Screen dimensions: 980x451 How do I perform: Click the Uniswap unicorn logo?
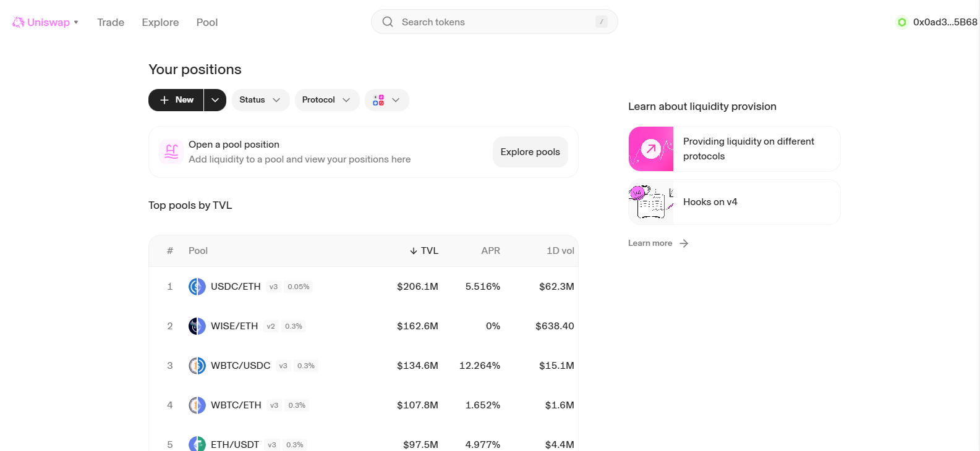click(x=18, y=22)
